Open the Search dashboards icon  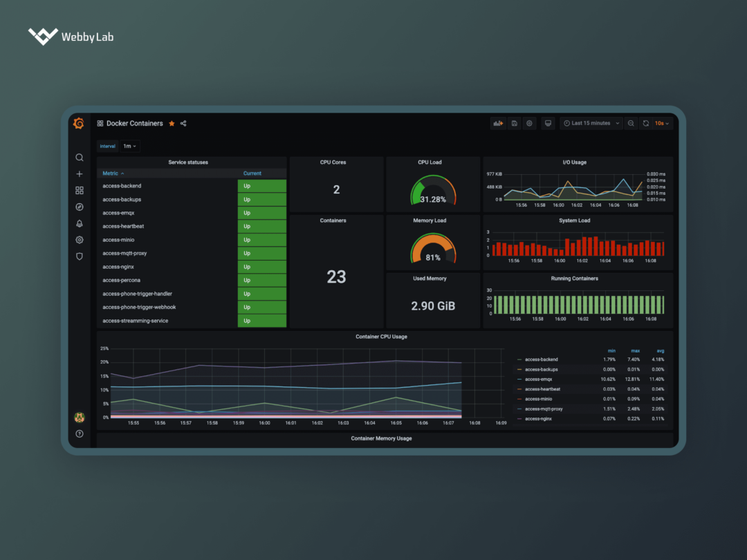tap(80, 157)
